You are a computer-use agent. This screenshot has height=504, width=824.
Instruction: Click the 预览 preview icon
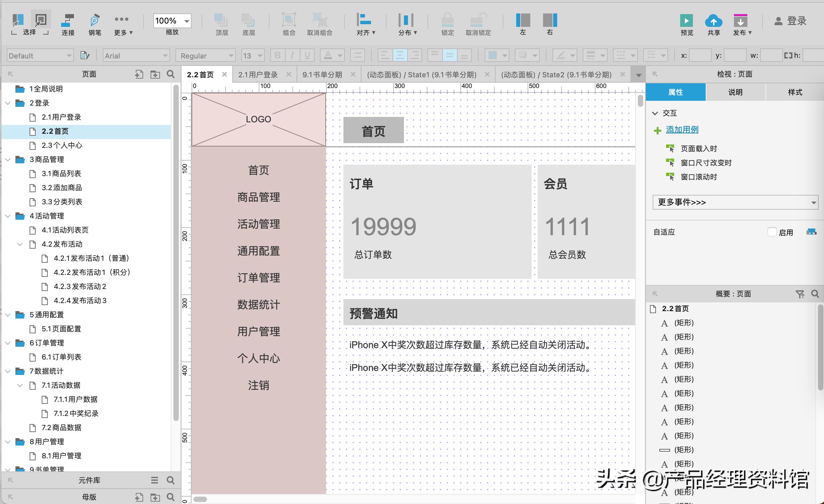687,21
